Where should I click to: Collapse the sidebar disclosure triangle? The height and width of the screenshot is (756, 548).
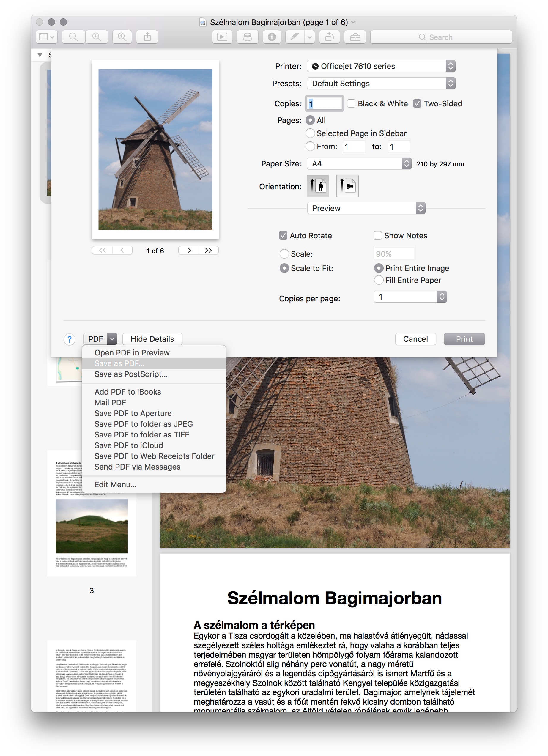pos(40,55)
